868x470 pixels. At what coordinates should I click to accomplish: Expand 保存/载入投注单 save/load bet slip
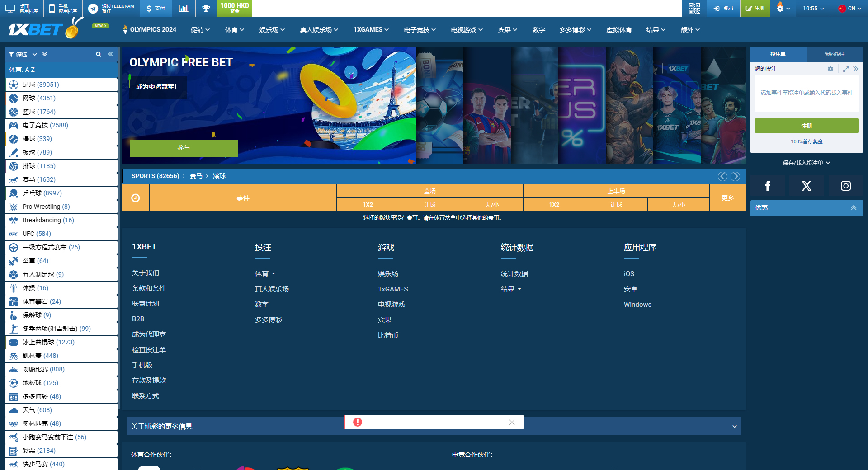(x=807, y=163)
